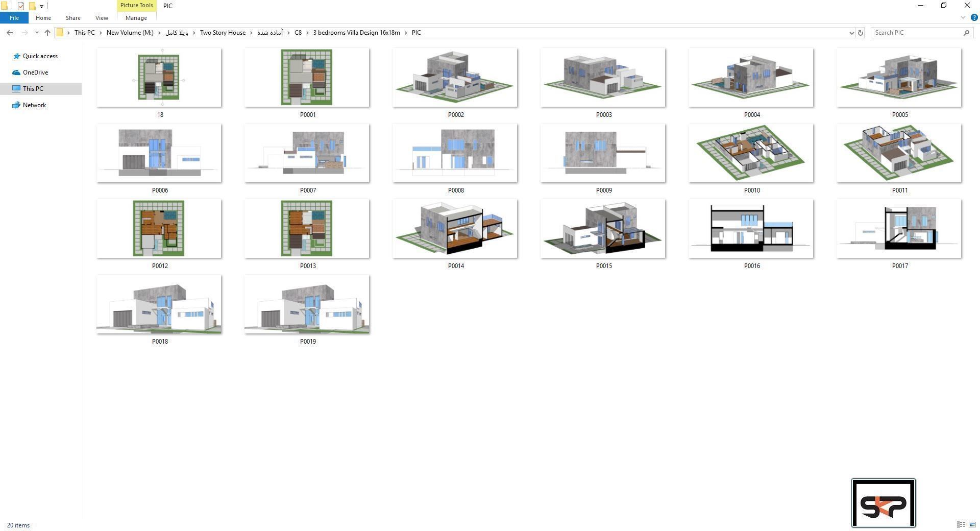
Task: Click the folder icon in the address bar
Action: click(60, 33)
